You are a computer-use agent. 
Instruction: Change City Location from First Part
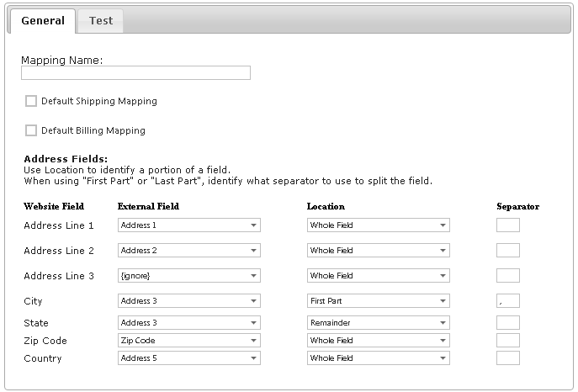[x=378, y=301]
